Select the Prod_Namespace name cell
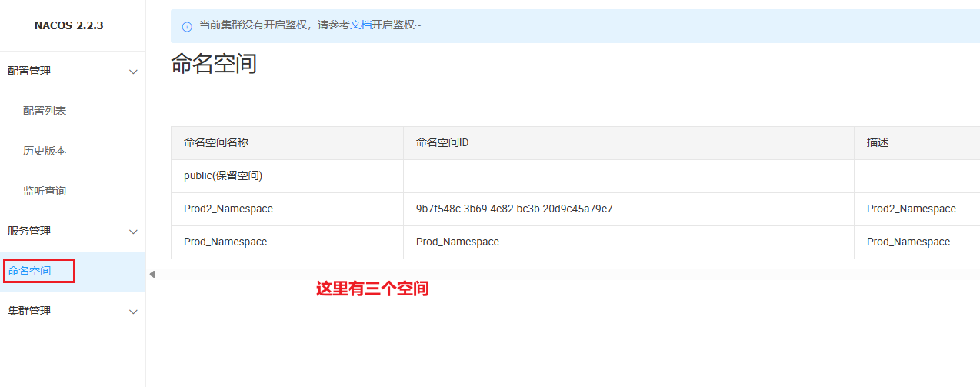Image resolution: width=980 pixels, height=387 pixels. point(287,242)
